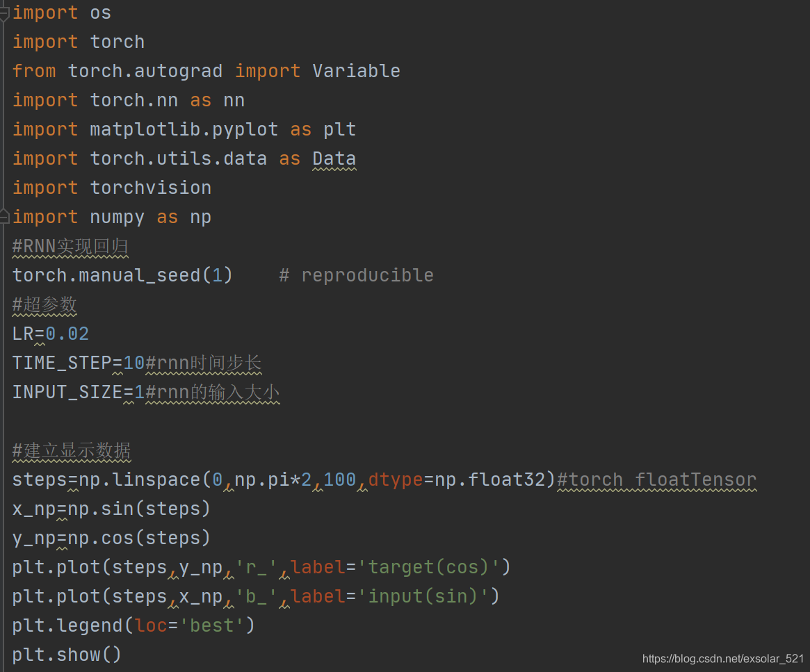
Task: Click 'torch.autograd' module name
Action: (x=145, y=71)
